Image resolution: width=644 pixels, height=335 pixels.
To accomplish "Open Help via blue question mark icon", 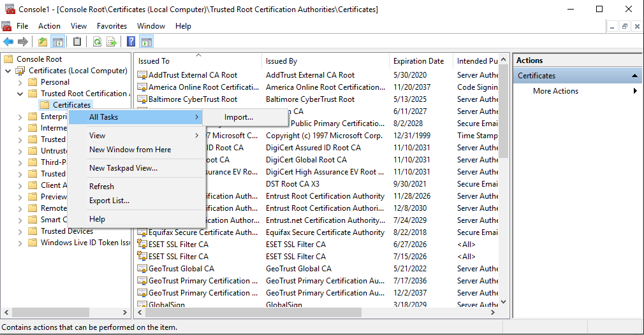I will [x=131, y=42].
